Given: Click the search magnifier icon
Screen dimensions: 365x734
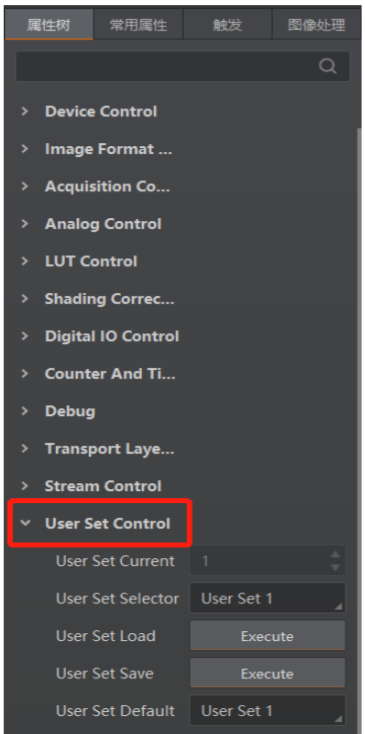Looking at the screenshot, I should (328, 66).
